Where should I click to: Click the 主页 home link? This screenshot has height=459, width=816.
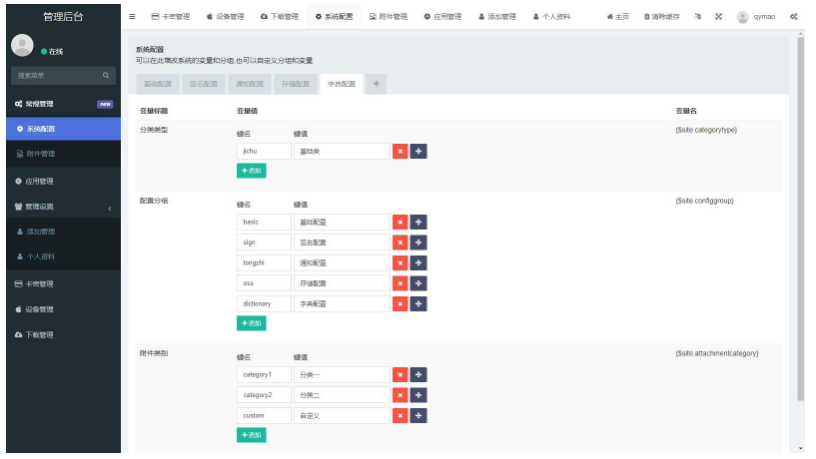point(618,17)
